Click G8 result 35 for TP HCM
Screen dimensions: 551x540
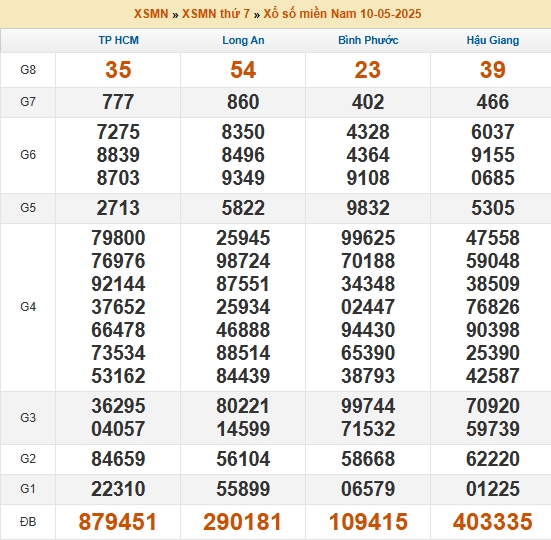pos(118,70)
